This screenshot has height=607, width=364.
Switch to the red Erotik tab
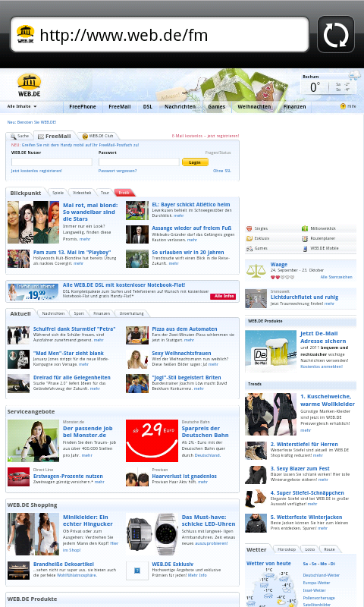click(x=124, y=193)
